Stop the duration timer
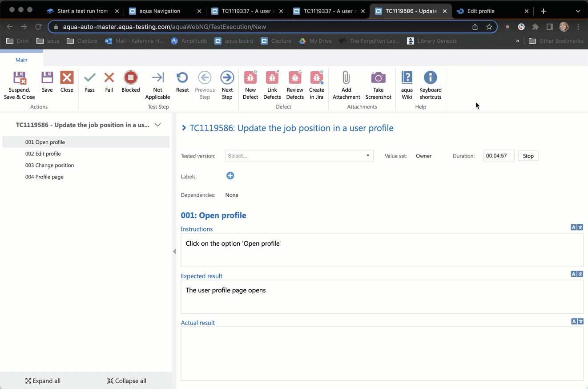588x389 pixels. pos(528,156)
